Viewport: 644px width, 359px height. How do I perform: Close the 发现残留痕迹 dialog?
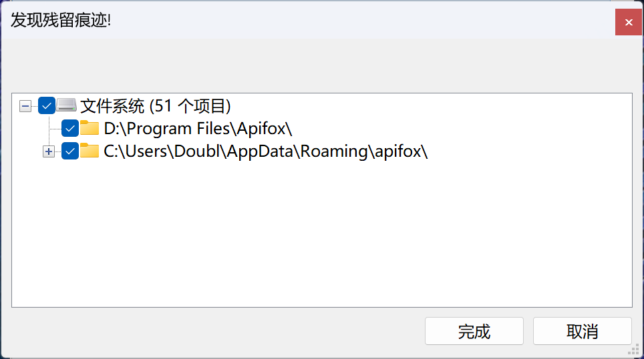(629, 22)
